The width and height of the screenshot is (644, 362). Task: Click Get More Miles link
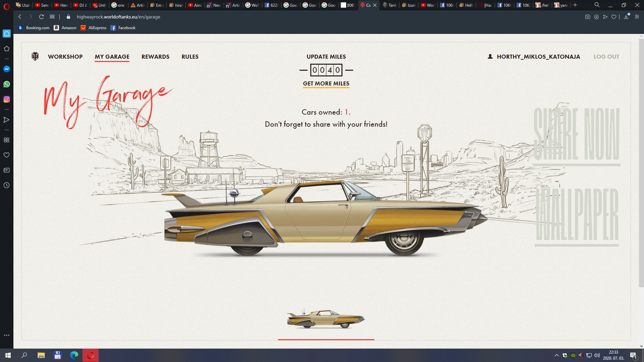[x=326, y=83]
